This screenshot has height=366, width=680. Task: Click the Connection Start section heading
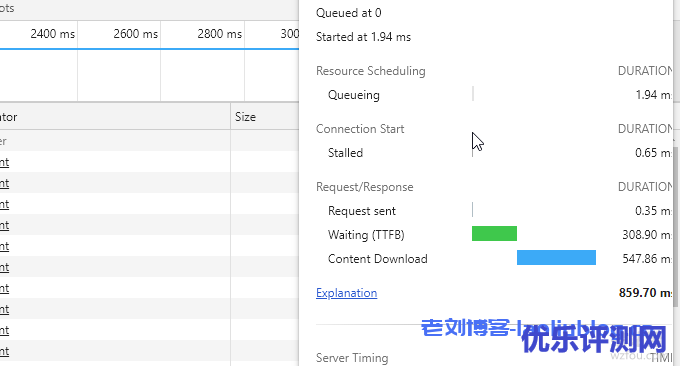360,129
